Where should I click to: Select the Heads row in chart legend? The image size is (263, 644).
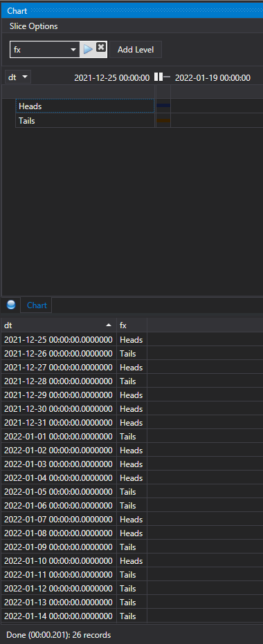point(85,106)
